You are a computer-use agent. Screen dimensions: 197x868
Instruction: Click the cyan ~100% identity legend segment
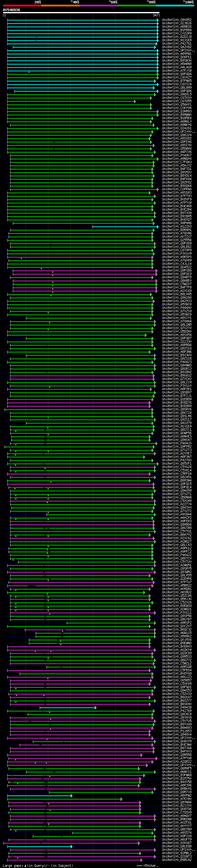(x=175, y=6)
